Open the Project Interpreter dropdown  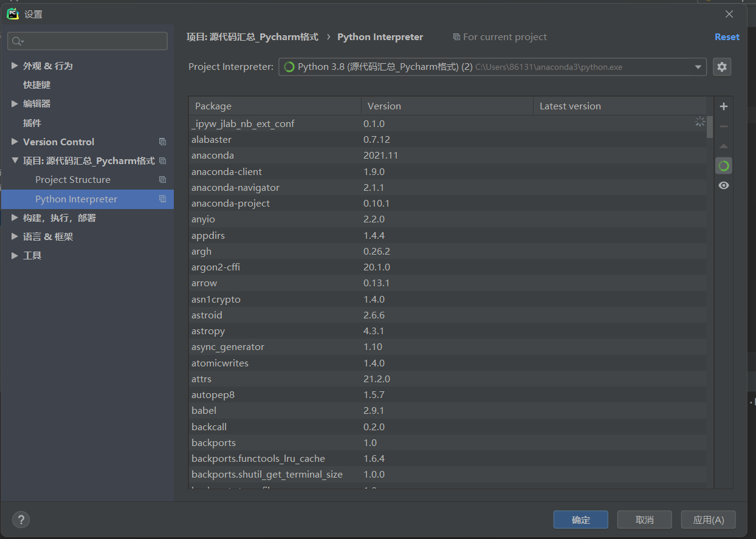tap(492, 67)
